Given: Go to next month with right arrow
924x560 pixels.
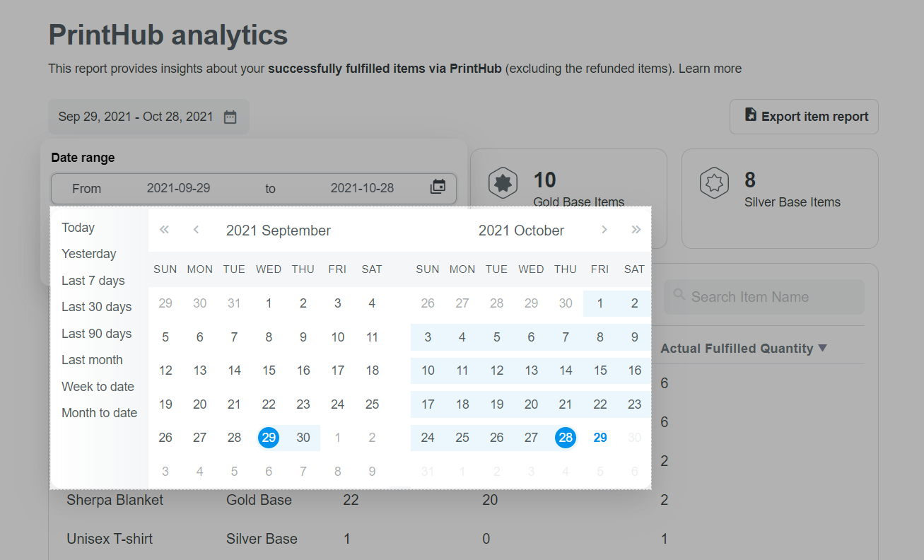Looking at the screenshot, I should pos(604,230).
